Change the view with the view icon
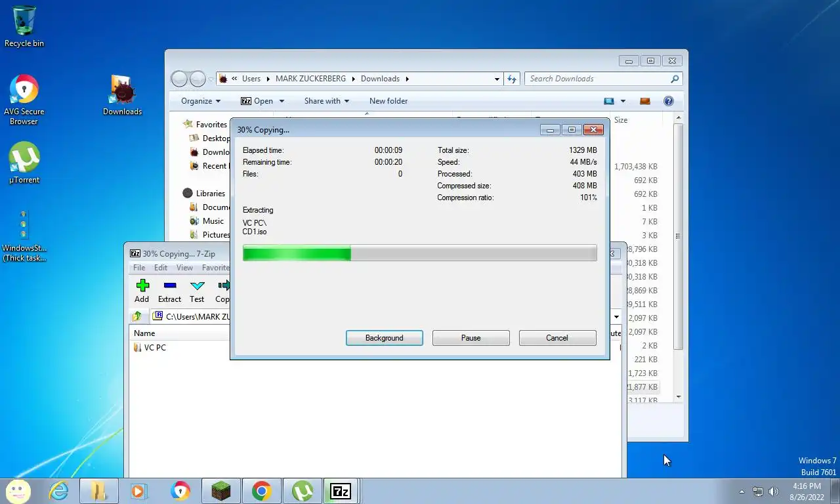The width and height of the screenshot is (840, 504). pos(609,101)
